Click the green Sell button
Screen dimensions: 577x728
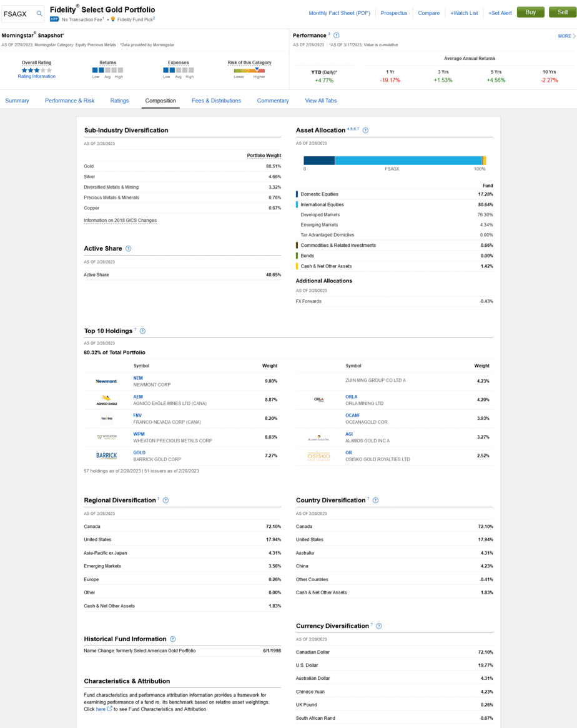[x=563, y=12]
